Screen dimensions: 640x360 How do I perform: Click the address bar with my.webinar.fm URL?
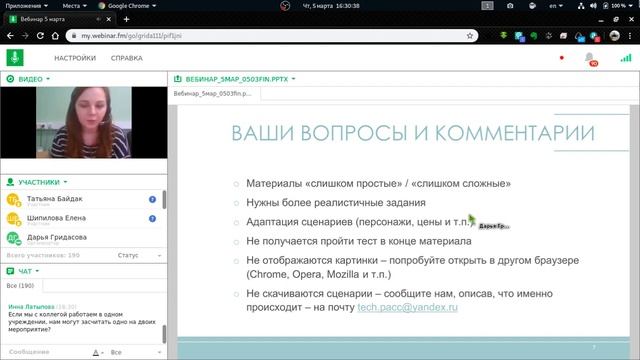[x=271, y=36]
